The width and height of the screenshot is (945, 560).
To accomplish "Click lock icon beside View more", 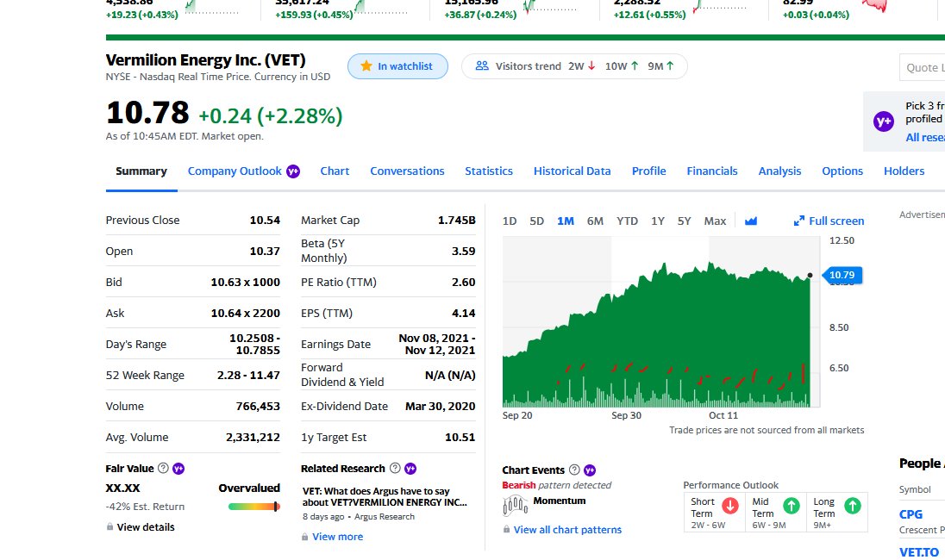I will coord(305,537).
